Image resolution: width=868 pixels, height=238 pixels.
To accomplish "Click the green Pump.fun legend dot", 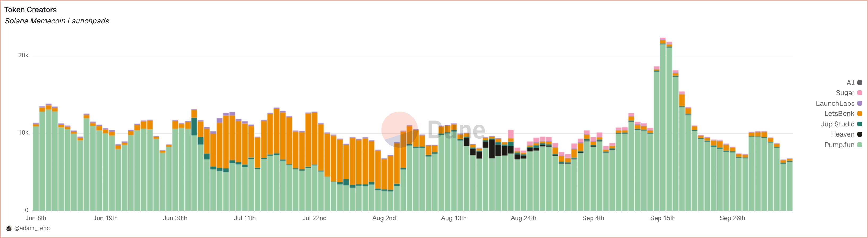I will (859, 145).
